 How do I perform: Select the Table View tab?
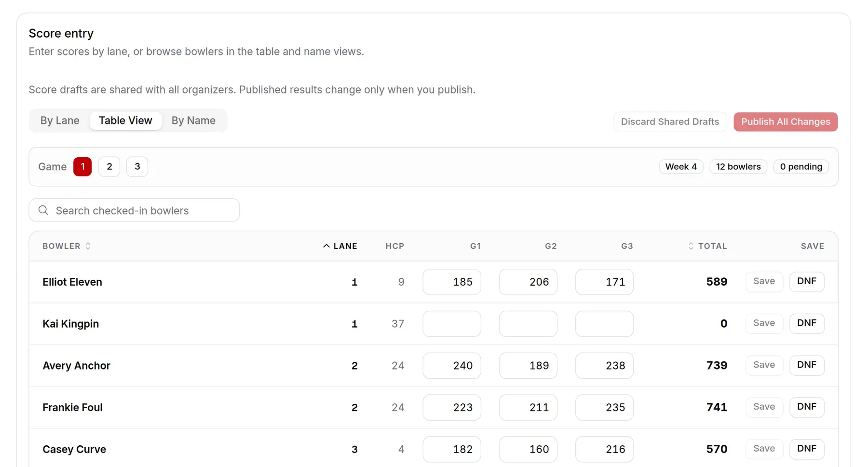pos(125,121)
